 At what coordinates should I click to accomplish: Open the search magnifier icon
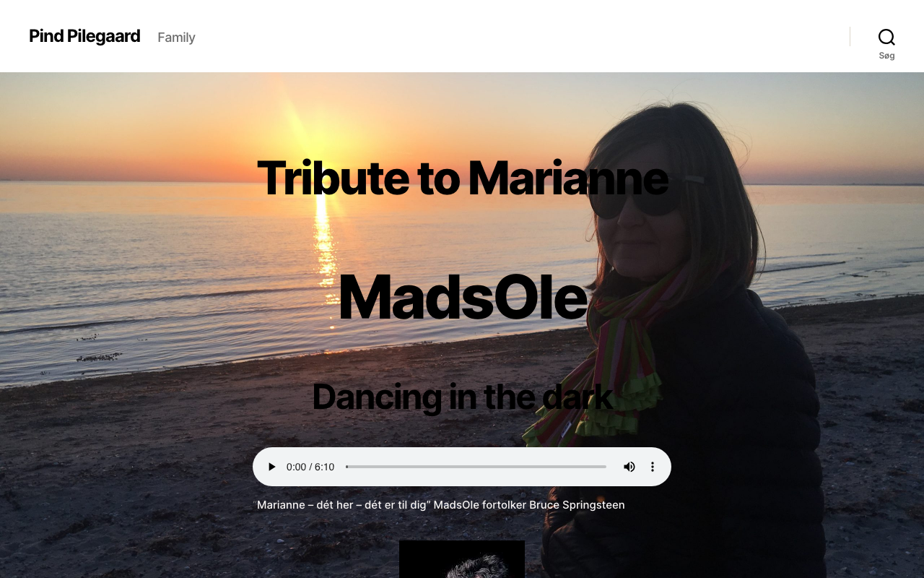coord(886,37)
